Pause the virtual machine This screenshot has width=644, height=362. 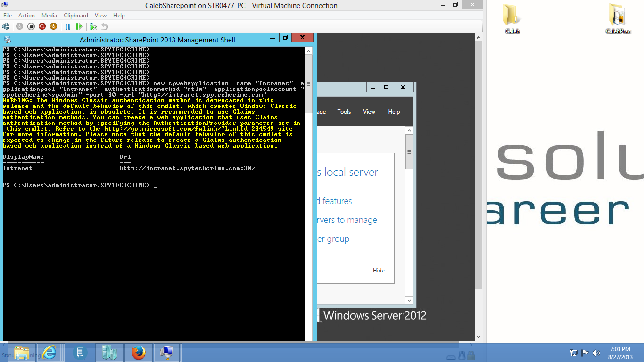click(68, 26)
